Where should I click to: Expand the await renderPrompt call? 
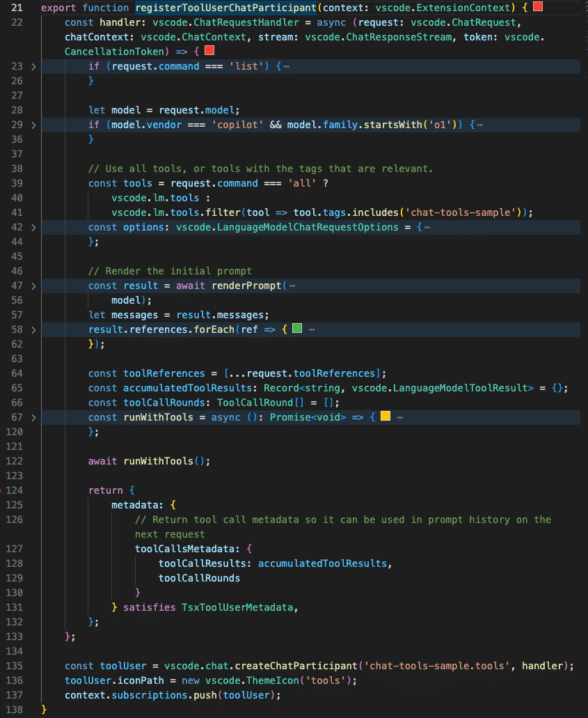click(35, 285)
